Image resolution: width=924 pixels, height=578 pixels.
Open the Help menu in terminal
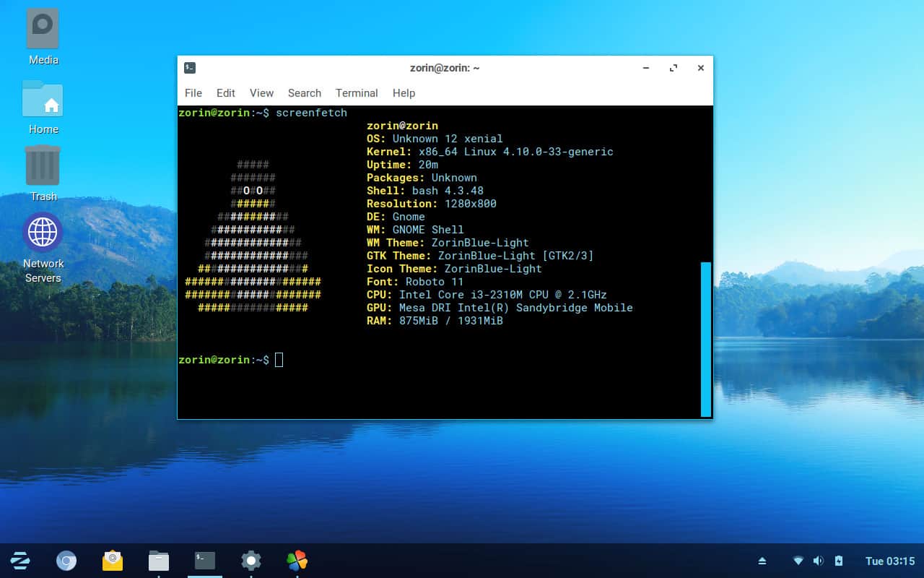(x=404, y=93)
